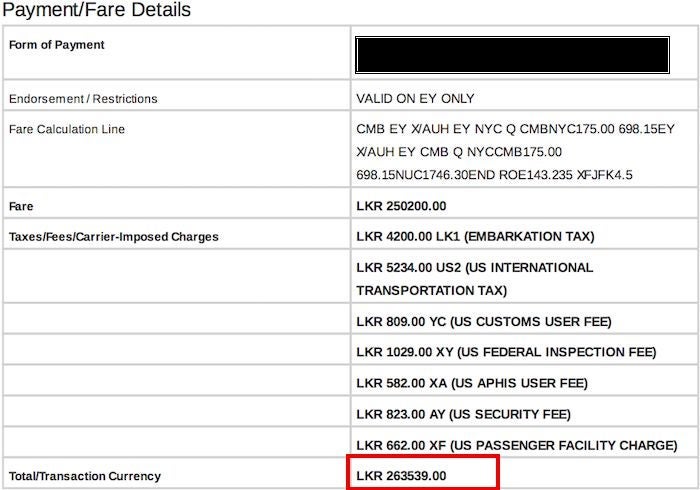
Task: Click line 'CMB EY X/AUH EY NYC Q CMBNYC175.00'
Action: pos(485,129)
